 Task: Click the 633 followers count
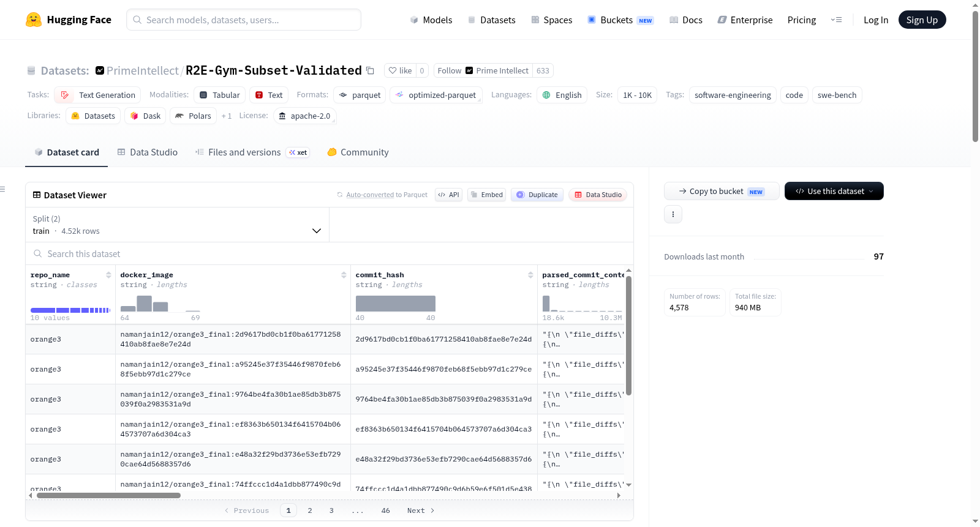[x=543, y=70]
